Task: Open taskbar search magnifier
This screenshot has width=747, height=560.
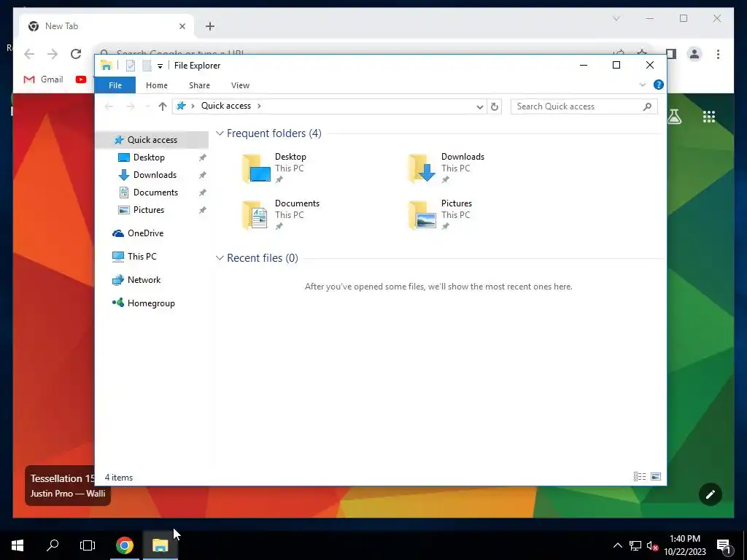Action: (53, 545)
